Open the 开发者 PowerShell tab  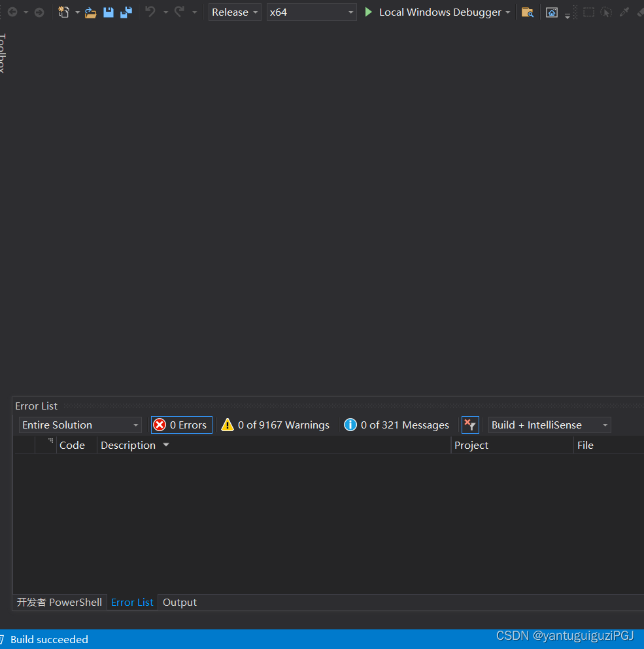point(59,602)
